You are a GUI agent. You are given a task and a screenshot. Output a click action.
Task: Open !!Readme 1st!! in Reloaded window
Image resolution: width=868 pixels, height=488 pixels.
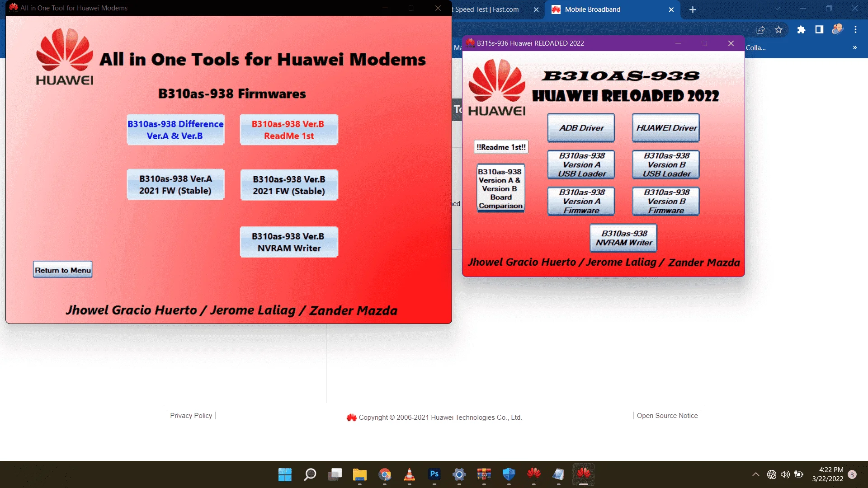(501, 147)
